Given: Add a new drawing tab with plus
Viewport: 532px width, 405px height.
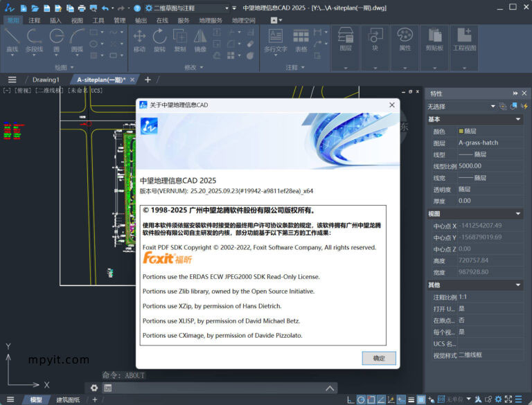Looking at the screenshot, I should point(148,80).
